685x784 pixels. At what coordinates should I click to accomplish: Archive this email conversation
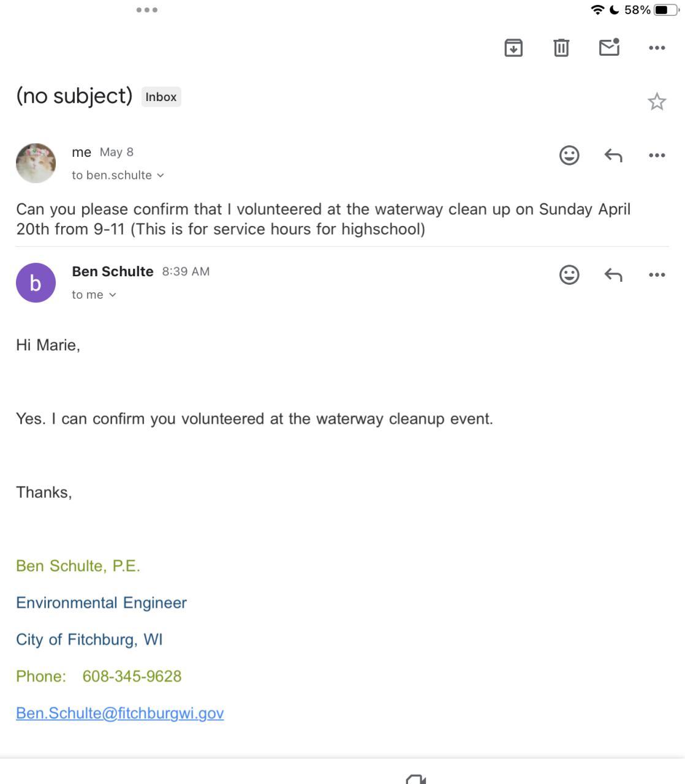coord(513,48)
